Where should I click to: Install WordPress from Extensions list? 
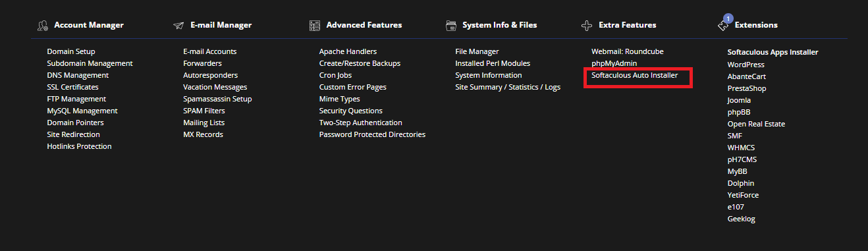tap(746, 65)
